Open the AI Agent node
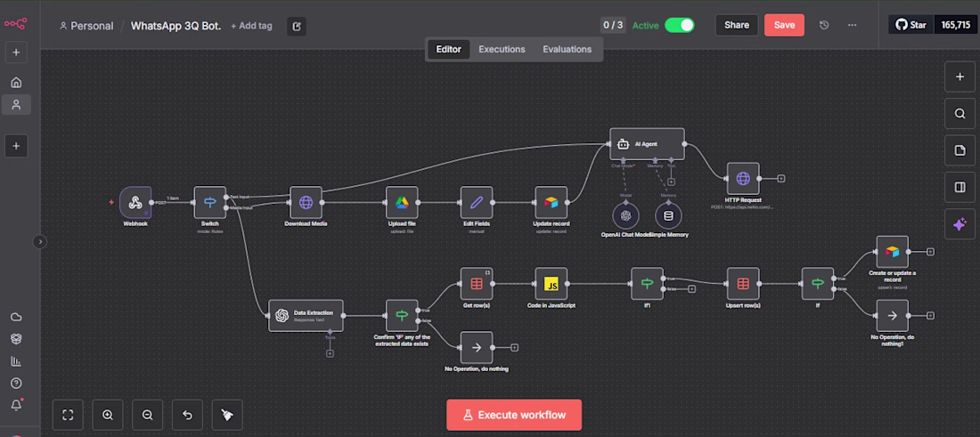This screenshot has height=437, width=980. 647,144
